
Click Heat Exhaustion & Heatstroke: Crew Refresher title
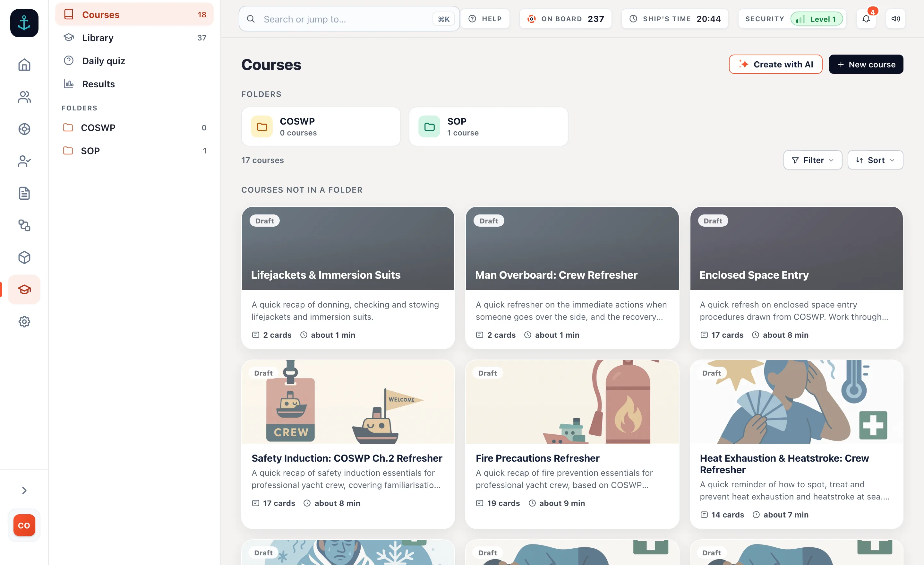[784, 464]
